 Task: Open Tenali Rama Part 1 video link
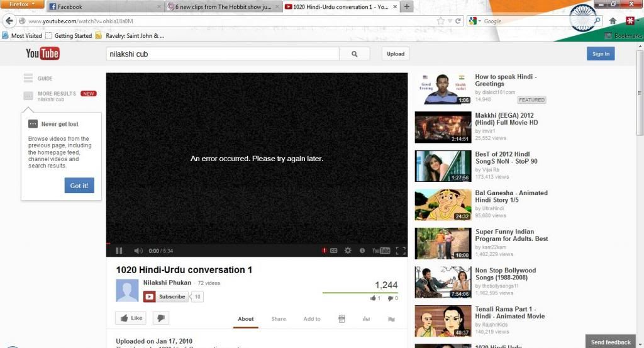pyautogui.click(x=509, y=312)
